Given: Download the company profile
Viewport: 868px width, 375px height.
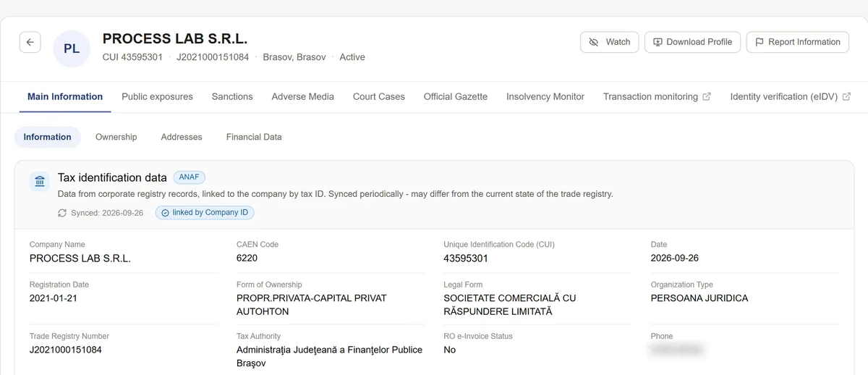Looking at the screenshot, I should click(x=692, y=42).
